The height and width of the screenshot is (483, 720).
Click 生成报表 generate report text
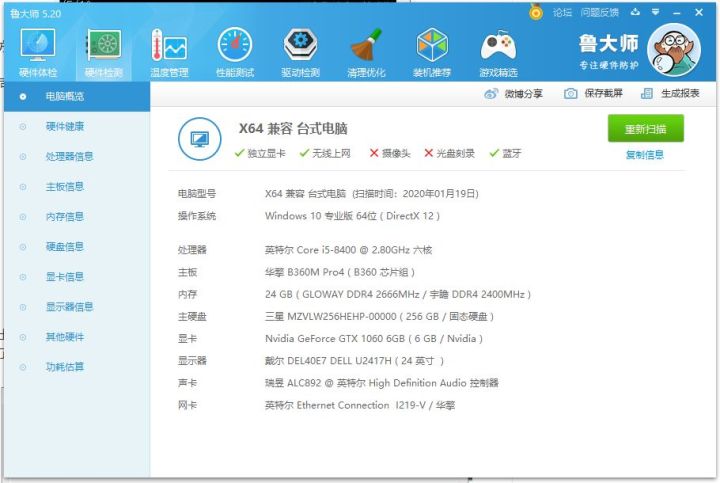pos(680,94)
